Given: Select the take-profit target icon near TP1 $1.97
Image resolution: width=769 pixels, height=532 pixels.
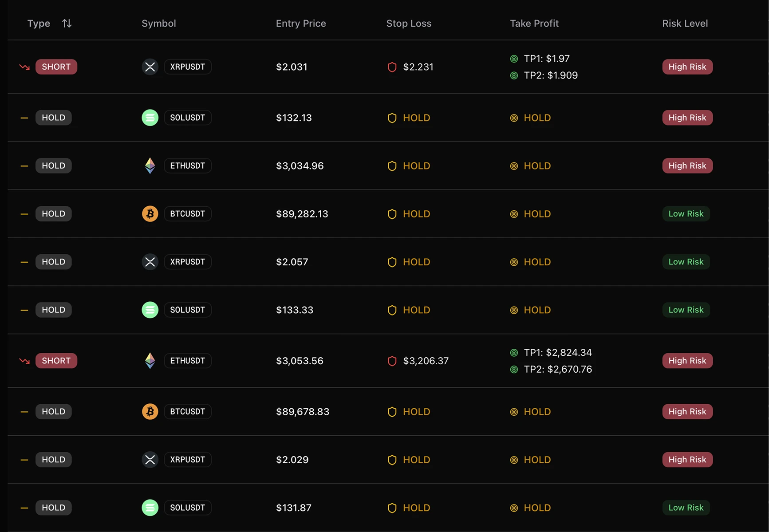Looking at the screenshot, I should [x=514, y=58].
